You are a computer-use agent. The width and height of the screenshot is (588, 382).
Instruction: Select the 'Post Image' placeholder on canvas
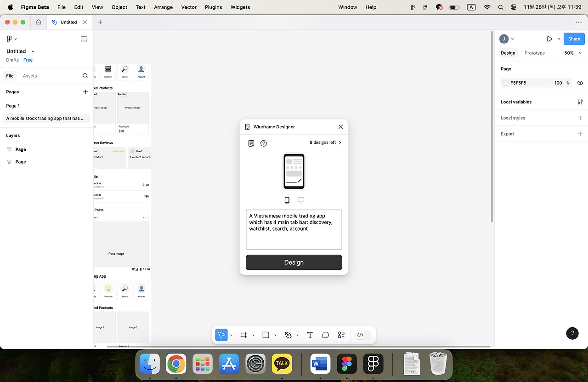coord(121,244)
